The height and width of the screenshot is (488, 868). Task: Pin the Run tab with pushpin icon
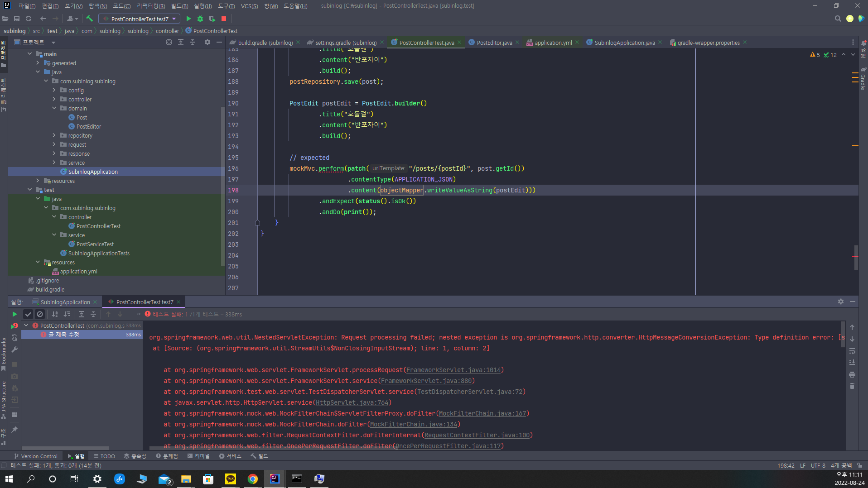pos(14,430)
